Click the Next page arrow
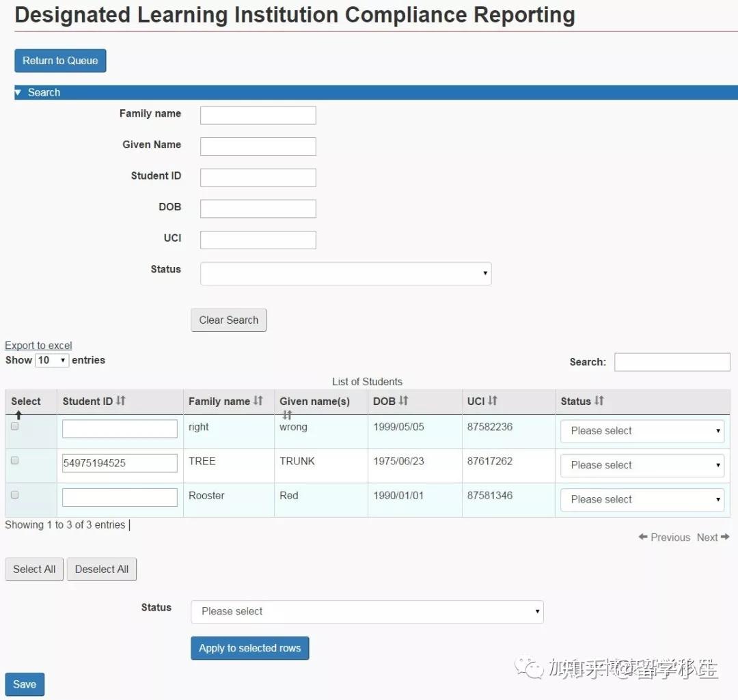Image resolution: width=738 pixels, height=700 pixels. [712, 537]
